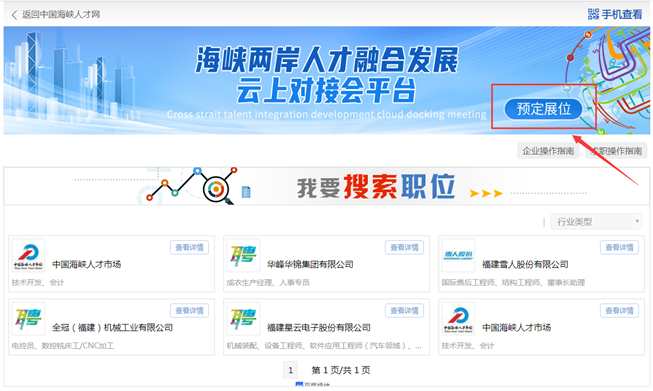The width and height of the screenshot is (653, 391).
Task: Open 企业操作指南 guide
Action: [x=548, y=151]
